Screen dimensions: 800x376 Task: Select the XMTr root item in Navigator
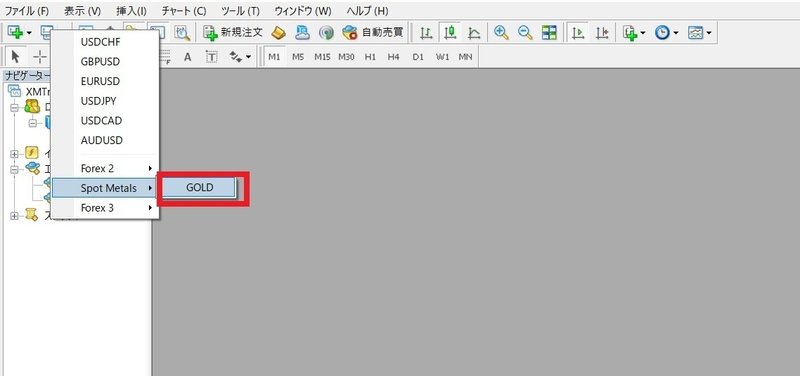point(30,92)
